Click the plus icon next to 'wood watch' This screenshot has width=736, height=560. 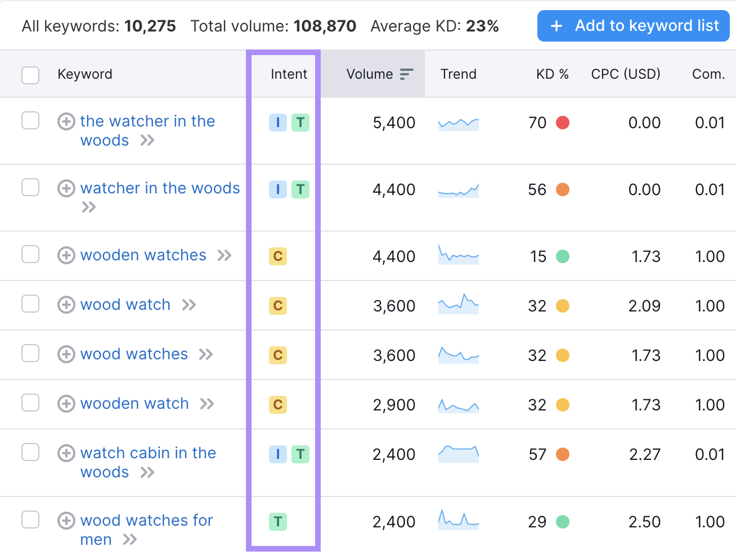click(66, 304)
